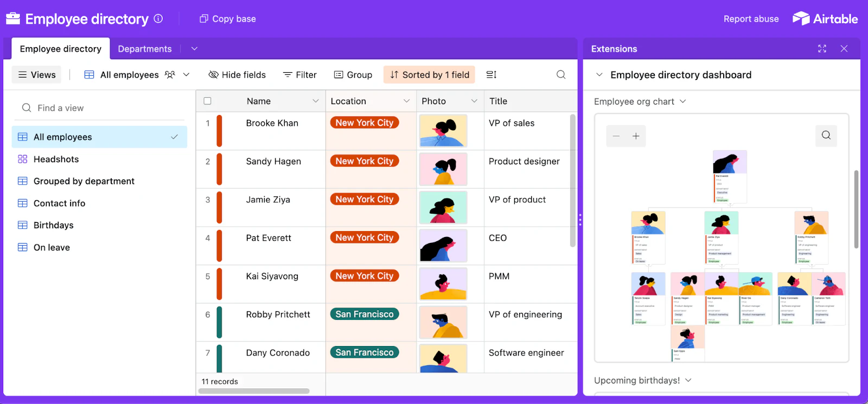Click the Copy base button
The height and width of the screenshot is (404, 868).
(x=228, y=19)
